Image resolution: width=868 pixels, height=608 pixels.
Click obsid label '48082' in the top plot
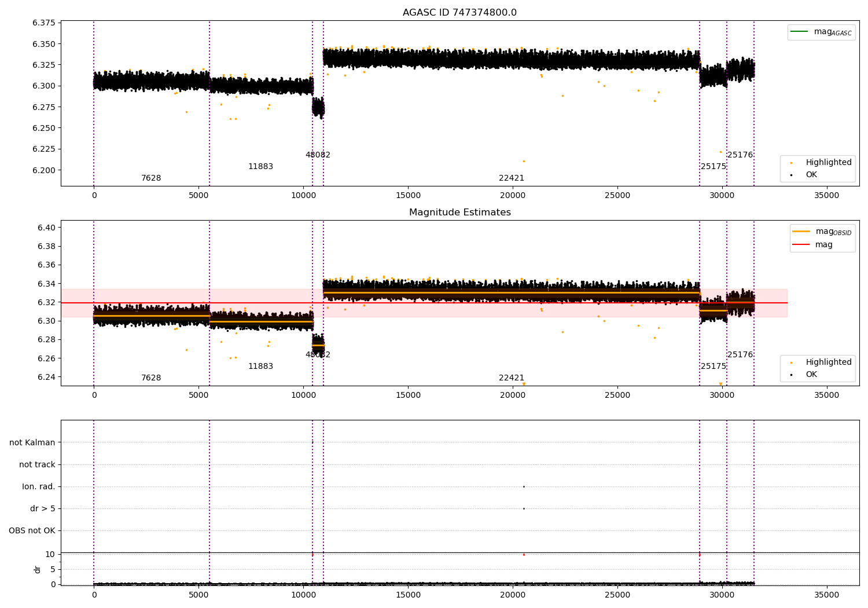[318, 155]
